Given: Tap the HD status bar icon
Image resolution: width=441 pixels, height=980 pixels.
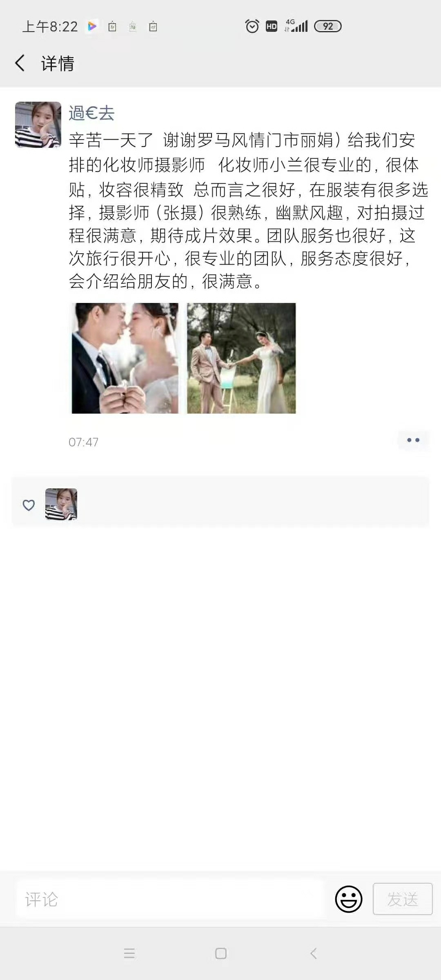Looking at the screenshot, I should [x=272, y=27].
